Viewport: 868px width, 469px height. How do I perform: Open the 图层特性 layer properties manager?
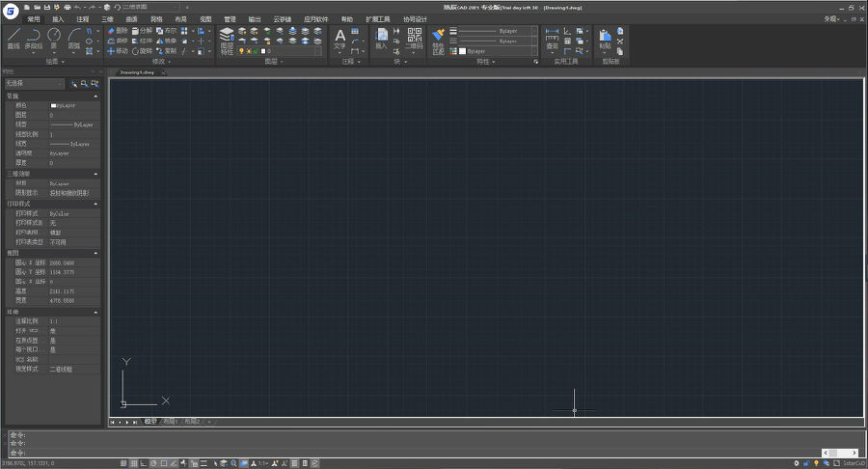click(227, 39)
